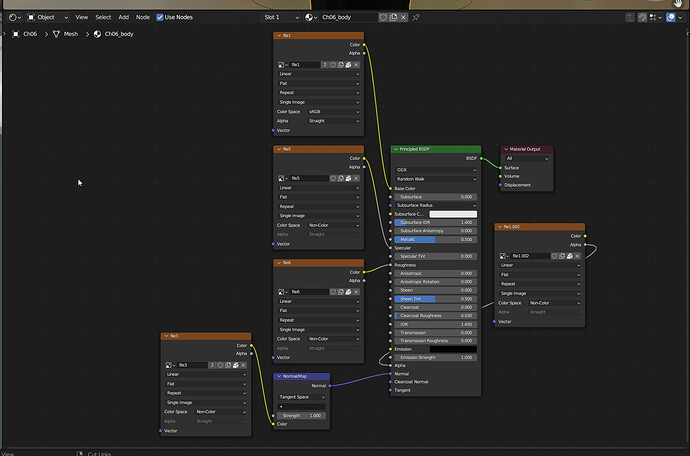Open the Select menu
This screenshot has height=456, width=690.
[103, 17]
